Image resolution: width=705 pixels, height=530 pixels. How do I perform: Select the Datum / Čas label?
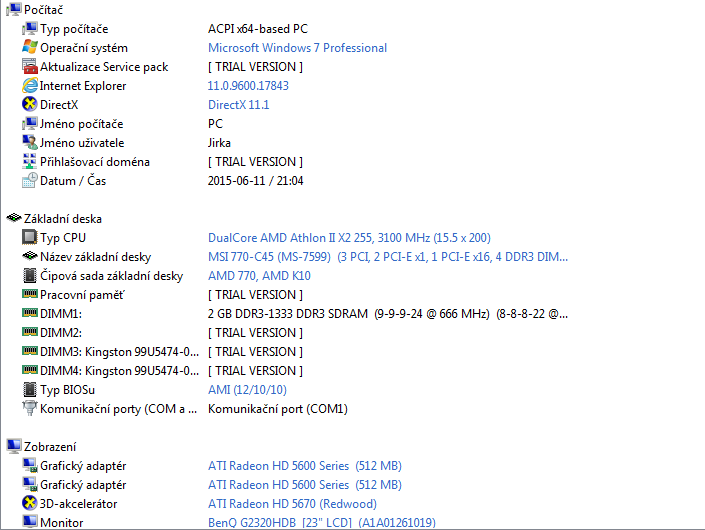pos(73,181)
